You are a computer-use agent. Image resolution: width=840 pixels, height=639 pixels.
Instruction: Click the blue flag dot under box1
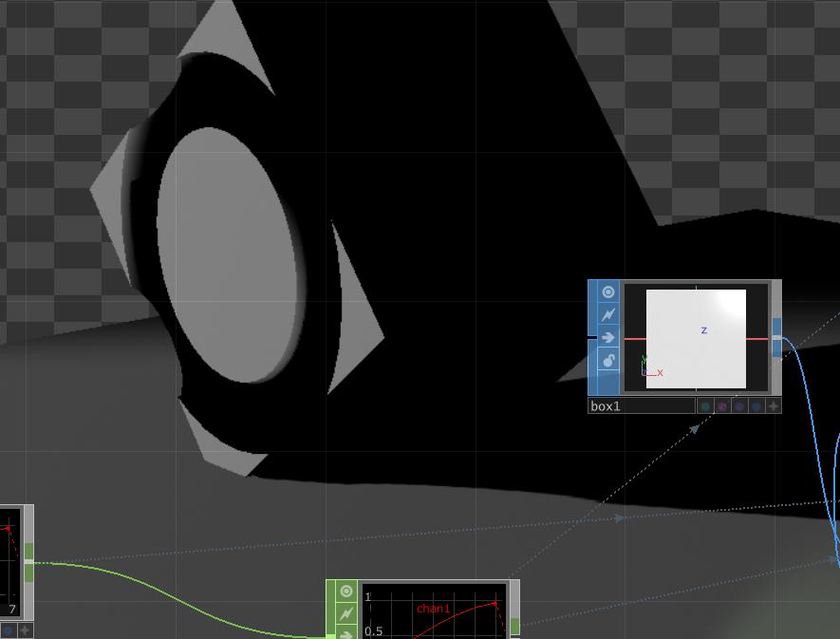tap(756, 407)
